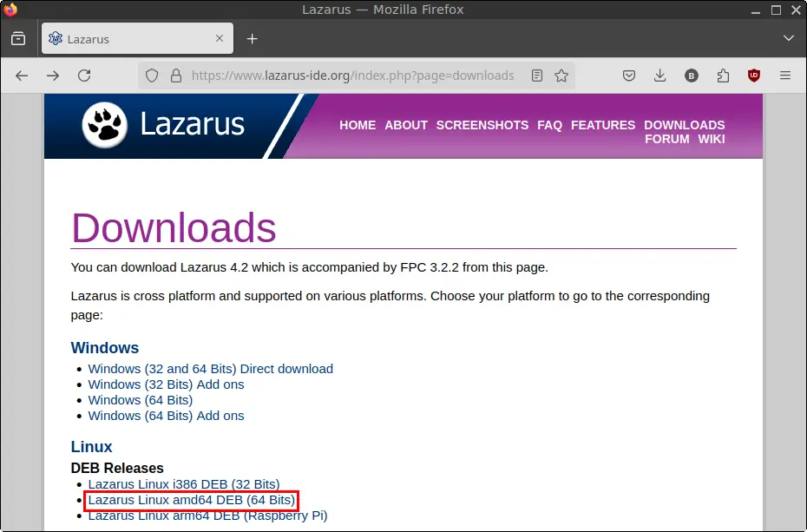Viewport: 807px width, 532px height.
Task: Open the FORUM menu item
Action: coord(667,139)
